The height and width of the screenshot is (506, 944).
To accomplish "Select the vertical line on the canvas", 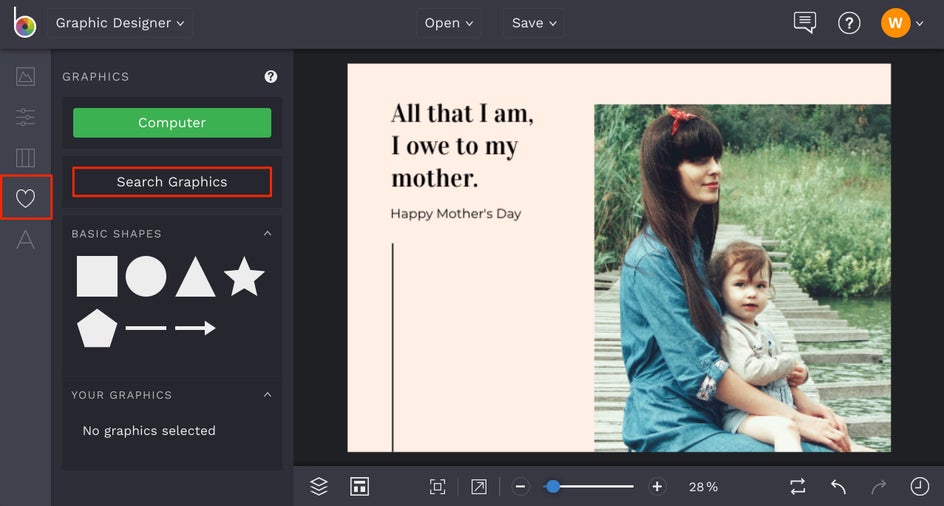I will click(x=393, y=348).
